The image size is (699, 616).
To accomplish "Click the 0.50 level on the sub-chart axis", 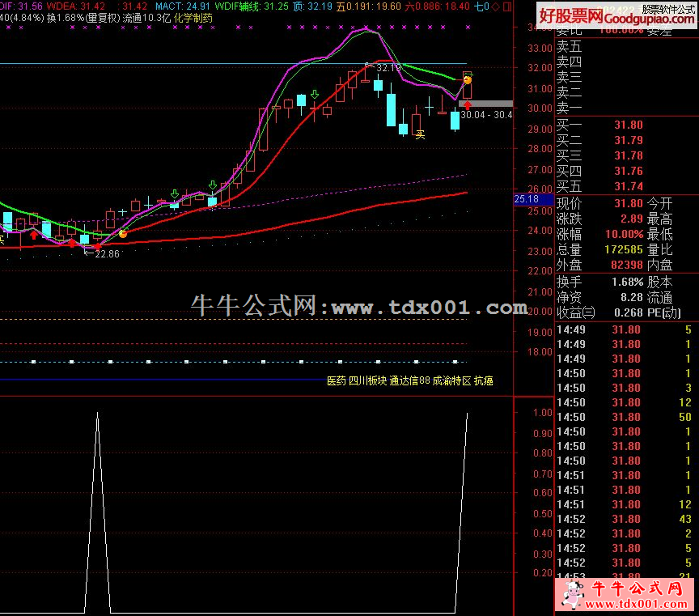I will 543,513.
